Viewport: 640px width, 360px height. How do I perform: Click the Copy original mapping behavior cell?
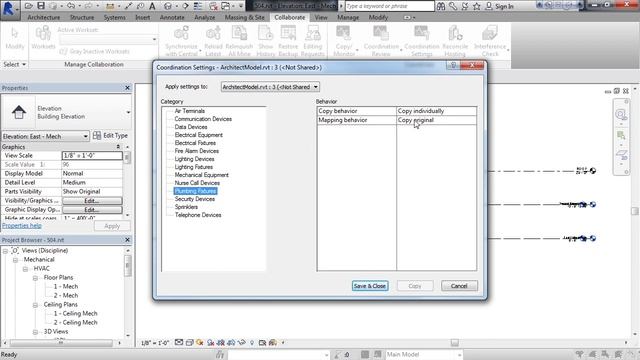tap(436, 120)
